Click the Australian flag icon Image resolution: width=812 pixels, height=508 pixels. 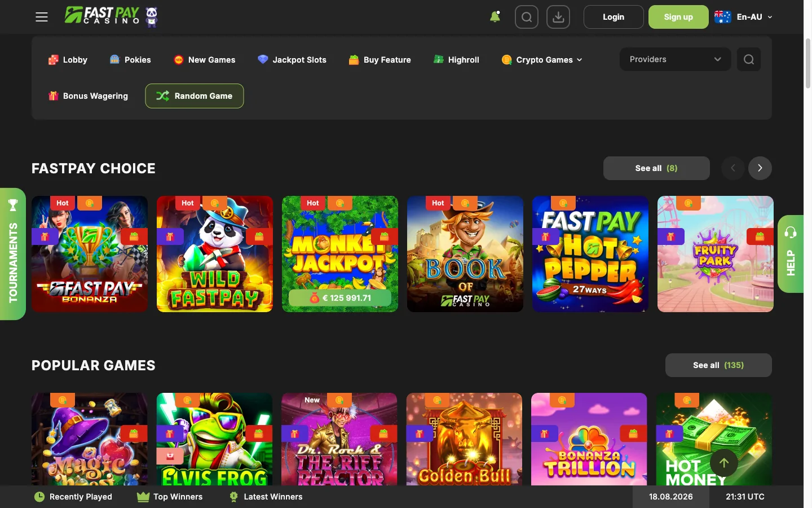[x=722, y=17]
